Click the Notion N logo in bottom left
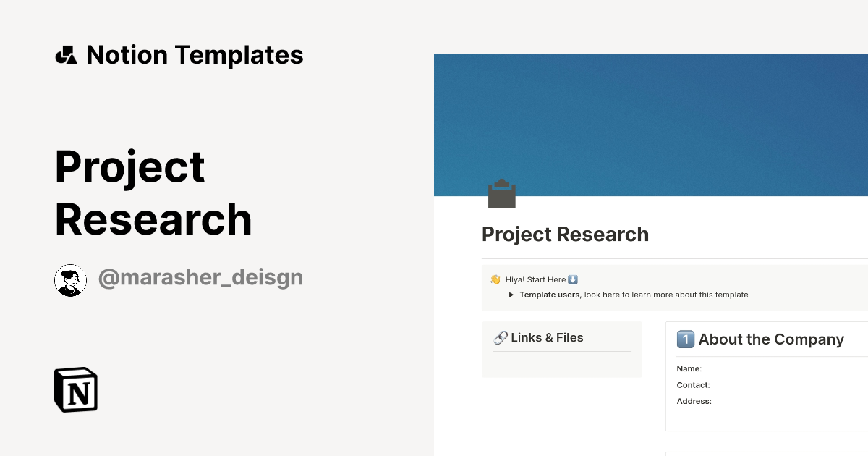Screen dimensions: 868x456 (x=75, y=389)
